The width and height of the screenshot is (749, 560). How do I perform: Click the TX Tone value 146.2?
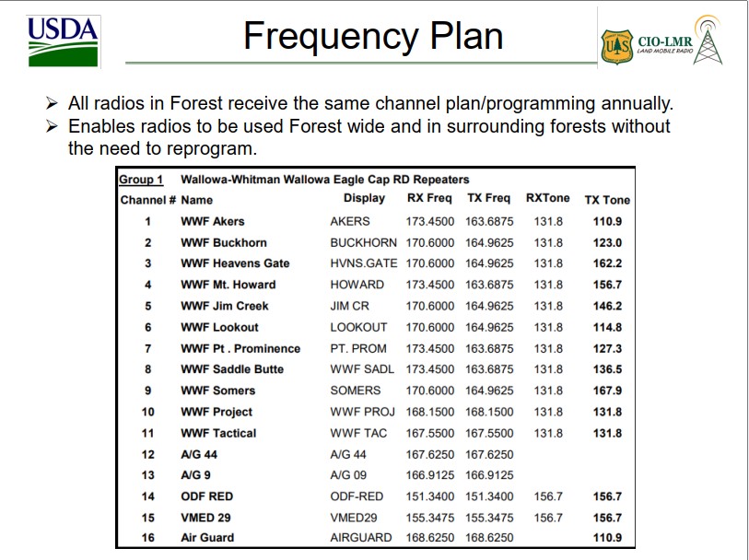click(x=607, y=306)
